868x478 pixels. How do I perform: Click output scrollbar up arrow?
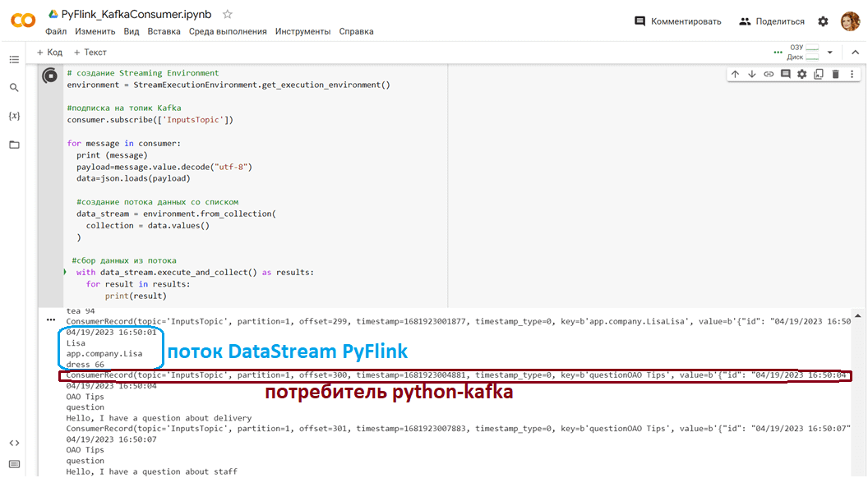click(857, 316)
